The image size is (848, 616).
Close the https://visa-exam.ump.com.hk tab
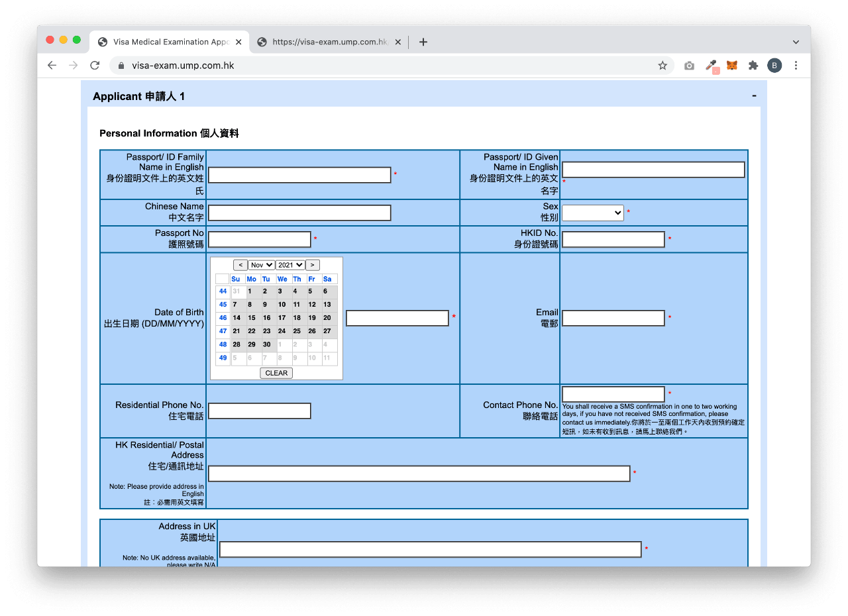[x=398, y=42]
